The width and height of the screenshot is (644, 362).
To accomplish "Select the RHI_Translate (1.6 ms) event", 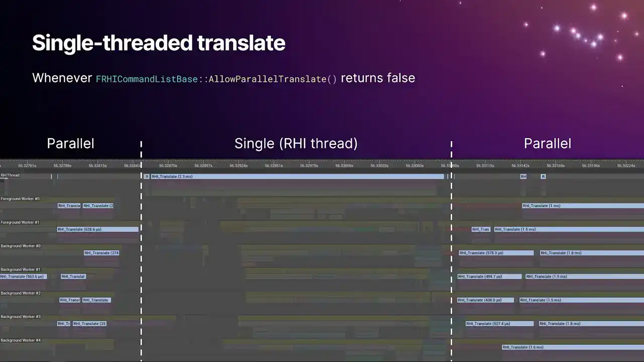I will coord(573,347).
